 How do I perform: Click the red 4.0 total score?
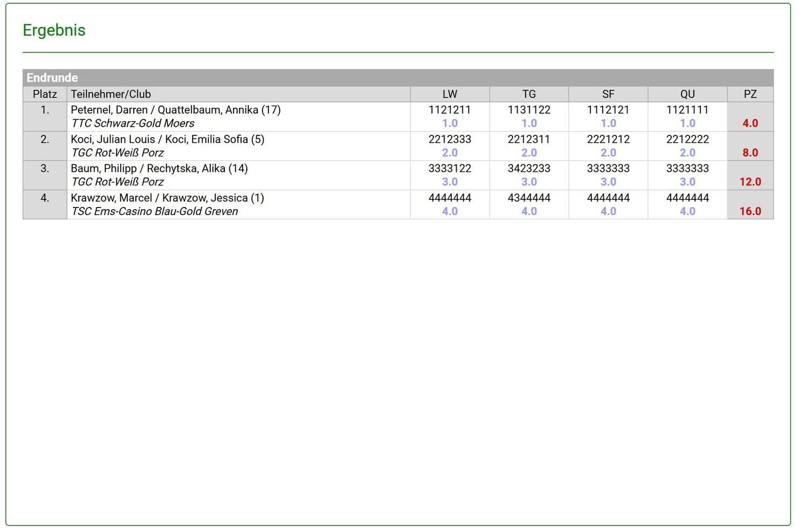coord(750,123)
